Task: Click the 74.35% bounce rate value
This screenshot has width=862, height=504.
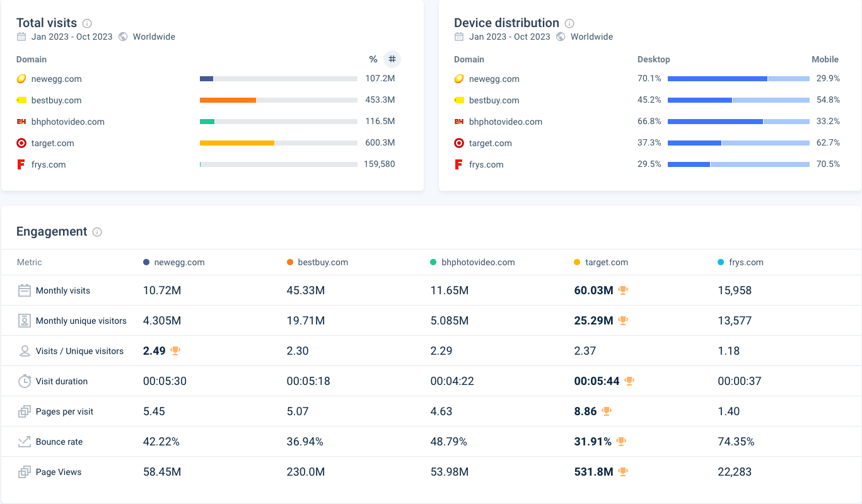Action: (x=736, y=442)
